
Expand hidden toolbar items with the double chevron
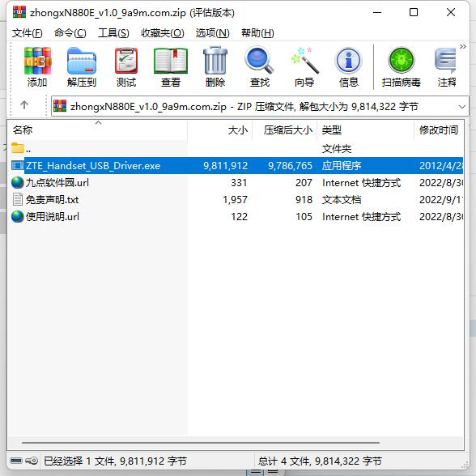pos(463,46)
